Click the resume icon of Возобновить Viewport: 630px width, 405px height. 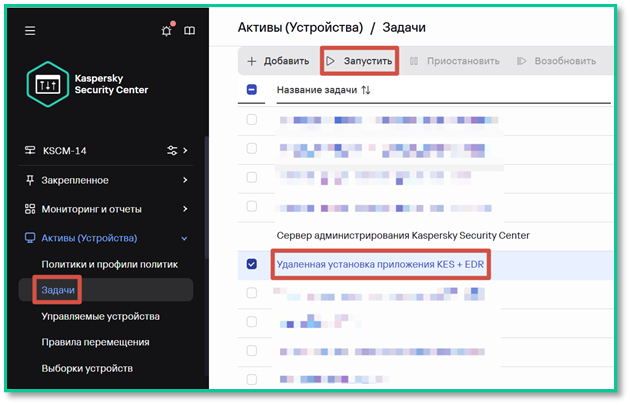point(521,61)
